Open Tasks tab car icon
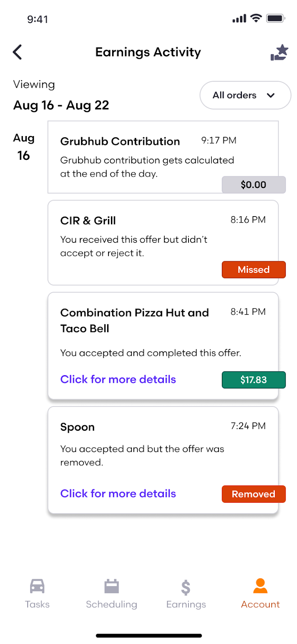This screenshot has width=297, height=644. [37, 586]
